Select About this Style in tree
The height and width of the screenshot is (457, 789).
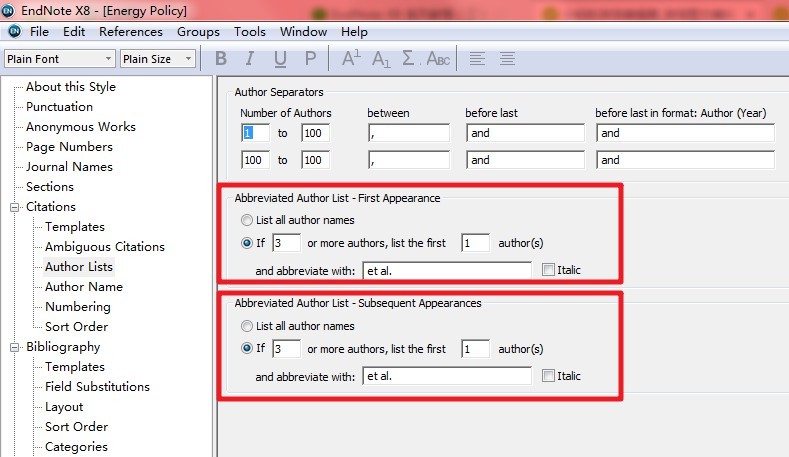(x=71, y=87)
